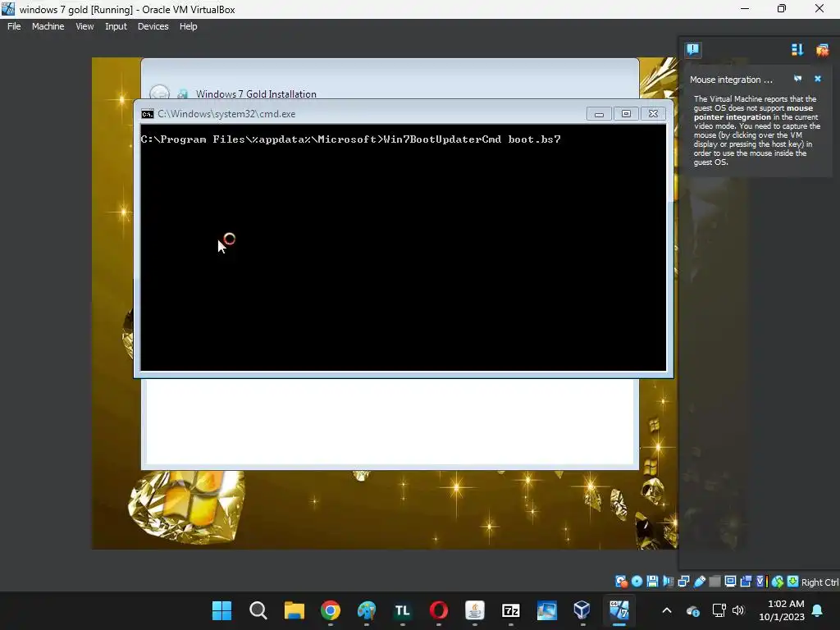Viewport: 840px width, 630px height.
Task: Open network settings tray icon
Action: (x=719, y=610)
